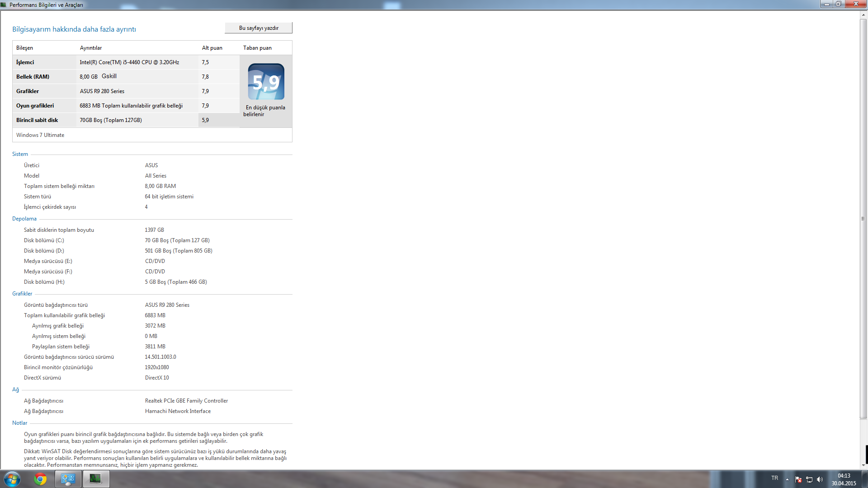Click the 'Depolama' section heading
The height and width of the screenshot is (488, 868).
(24, 219)
